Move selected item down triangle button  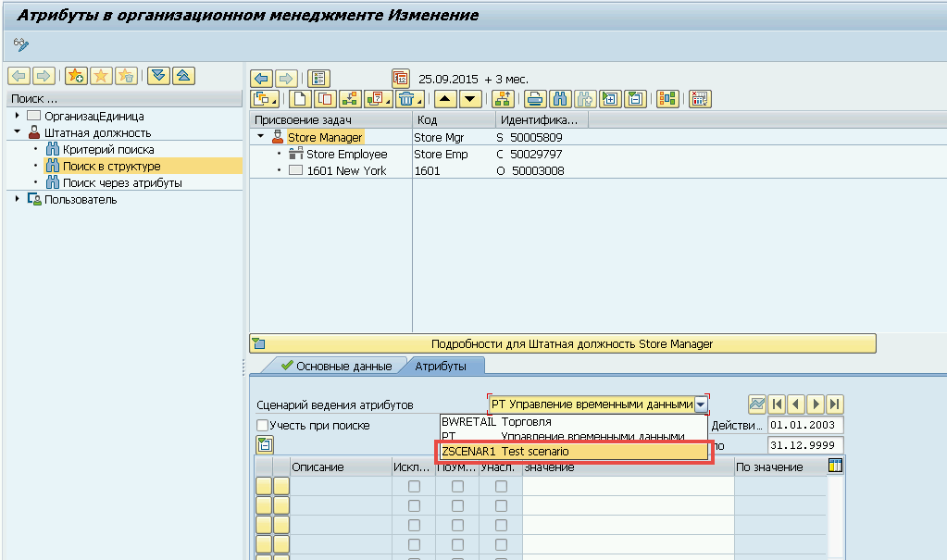click(x=470, y=98)
